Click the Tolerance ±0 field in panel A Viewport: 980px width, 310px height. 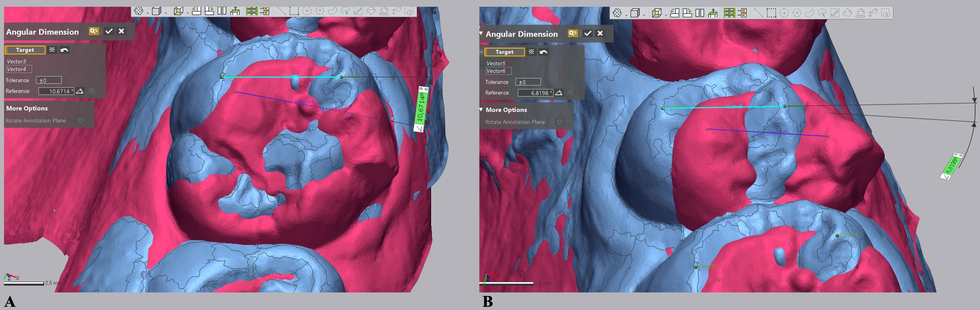click(x=49, y=80)
